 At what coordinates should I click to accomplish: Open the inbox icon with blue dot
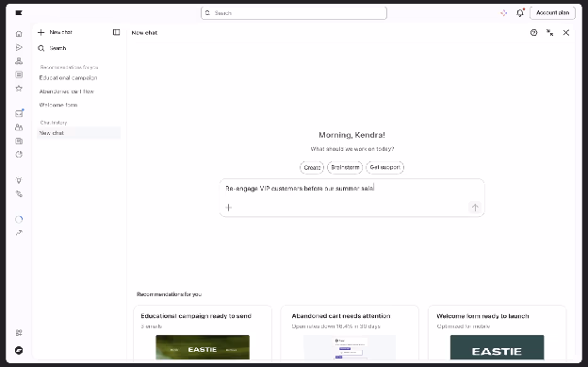pyautogui.click(x=19, y=113)
